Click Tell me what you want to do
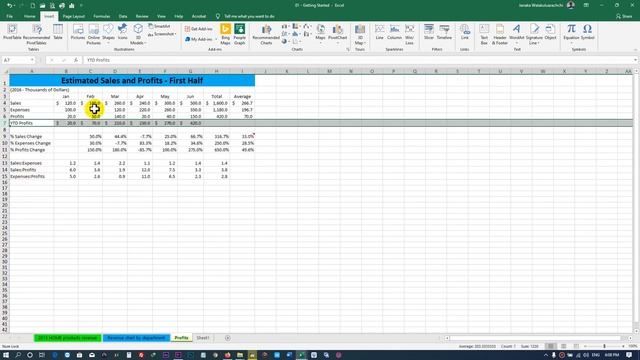This screenshot has height=360, width=640. 249,16
